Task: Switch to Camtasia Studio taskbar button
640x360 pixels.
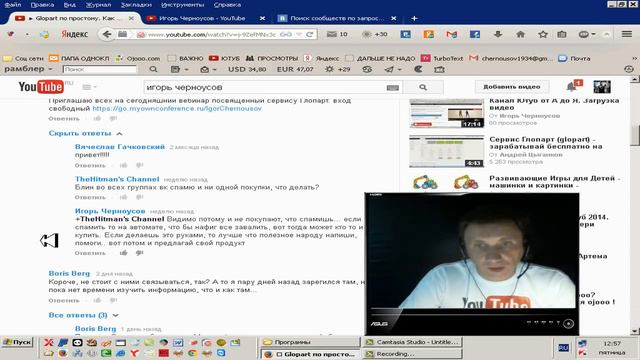Action: (x=412, y=342)
